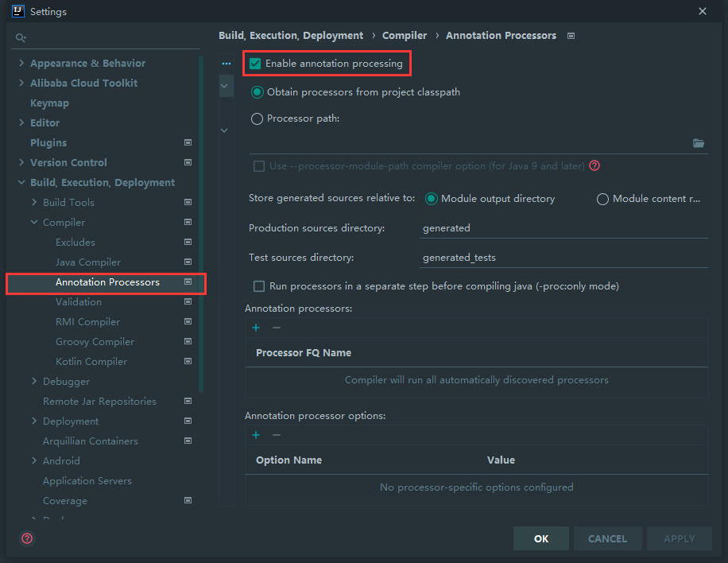The width and height of the screenshot is (728, 563).
Task: Click the folder browse icon for processor path
Action: [x=699, y=143]
